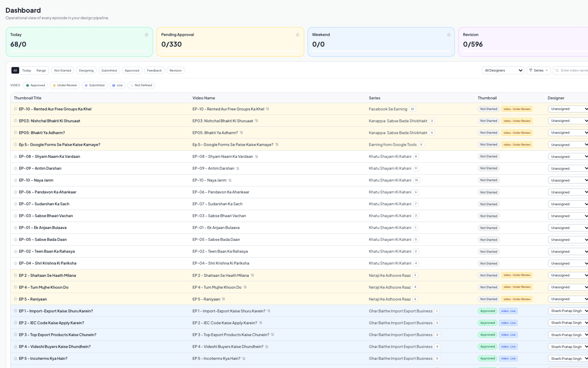This screenshot has height=368, width=588.
Task: Open the Weekend summary card
Action: (381, 42)
